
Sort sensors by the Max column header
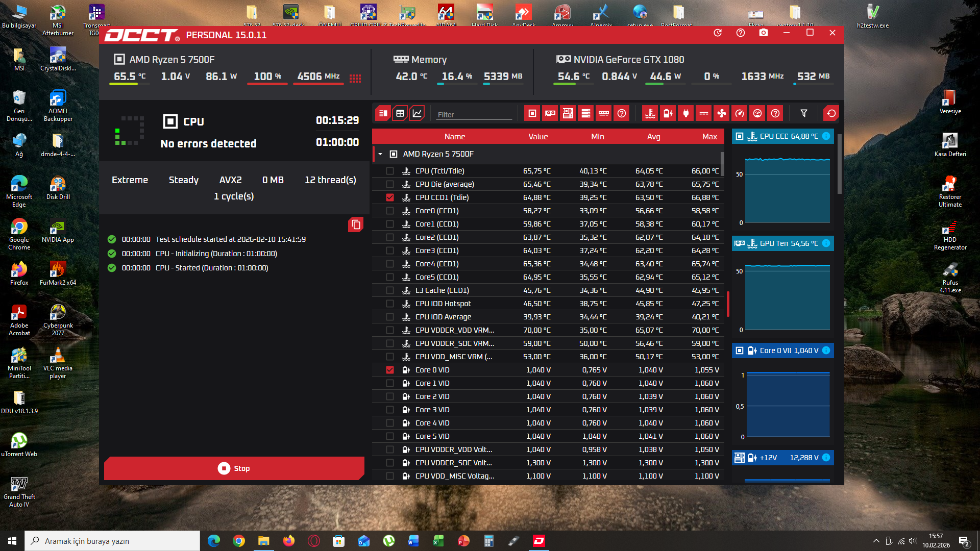[x=709, y=137]
